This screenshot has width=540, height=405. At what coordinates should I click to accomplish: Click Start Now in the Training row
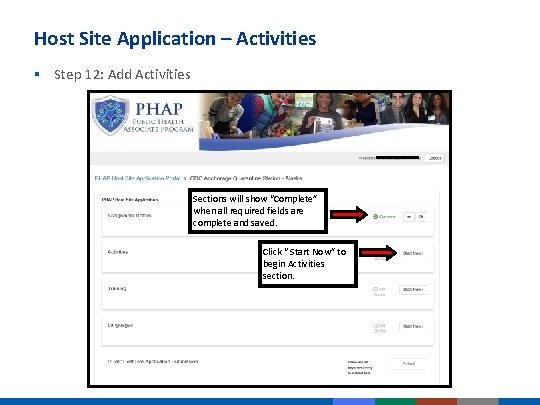click(413, 290)
